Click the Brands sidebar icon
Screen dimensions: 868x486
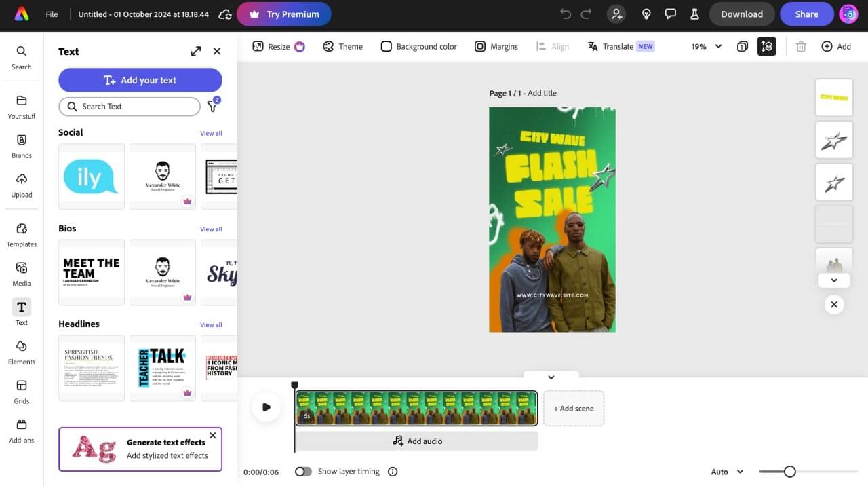point(22,145)
